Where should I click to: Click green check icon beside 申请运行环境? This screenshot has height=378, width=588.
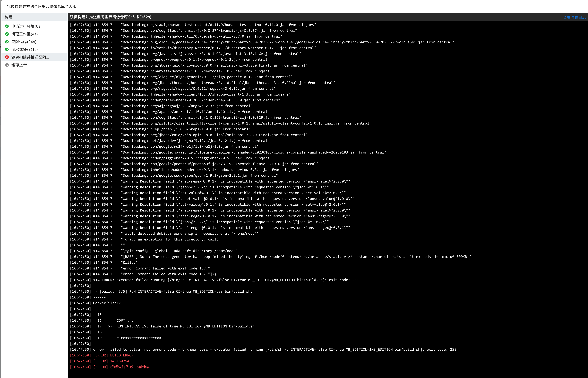[7, 26]
